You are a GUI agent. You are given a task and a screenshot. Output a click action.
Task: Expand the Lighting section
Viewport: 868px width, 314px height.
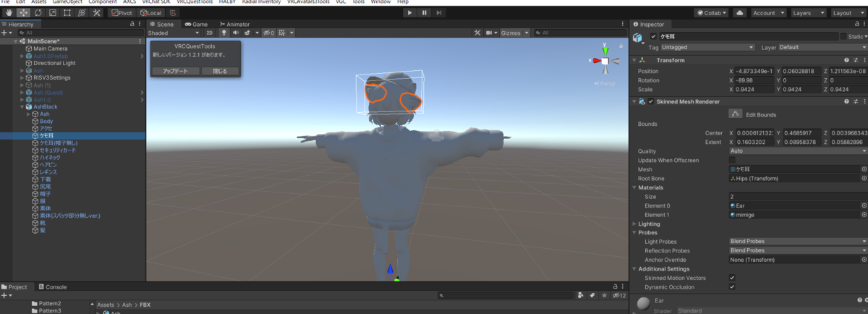point(634,224)
